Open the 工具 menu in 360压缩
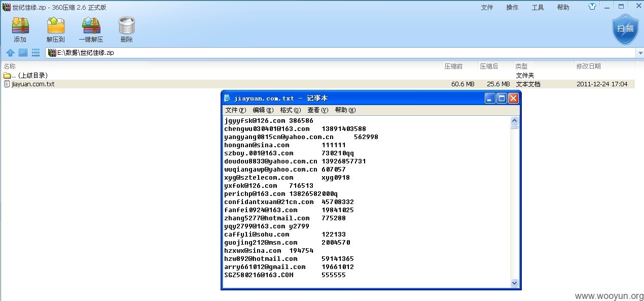 click(538, 7)
